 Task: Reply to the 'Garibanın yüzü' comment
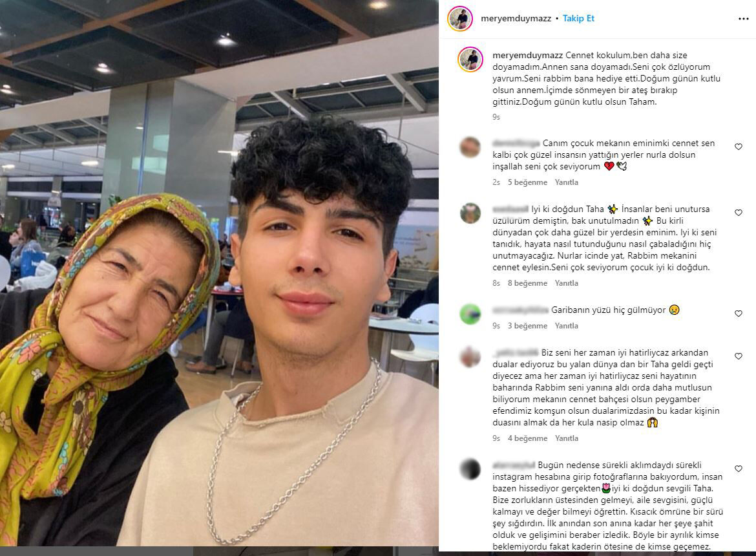point(566,326)
